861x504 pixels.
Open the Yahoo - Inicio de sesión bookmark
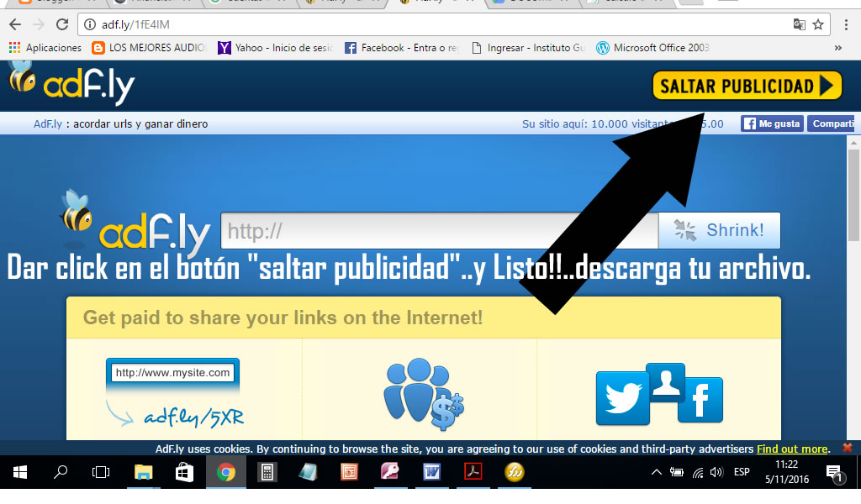[275, 48]
